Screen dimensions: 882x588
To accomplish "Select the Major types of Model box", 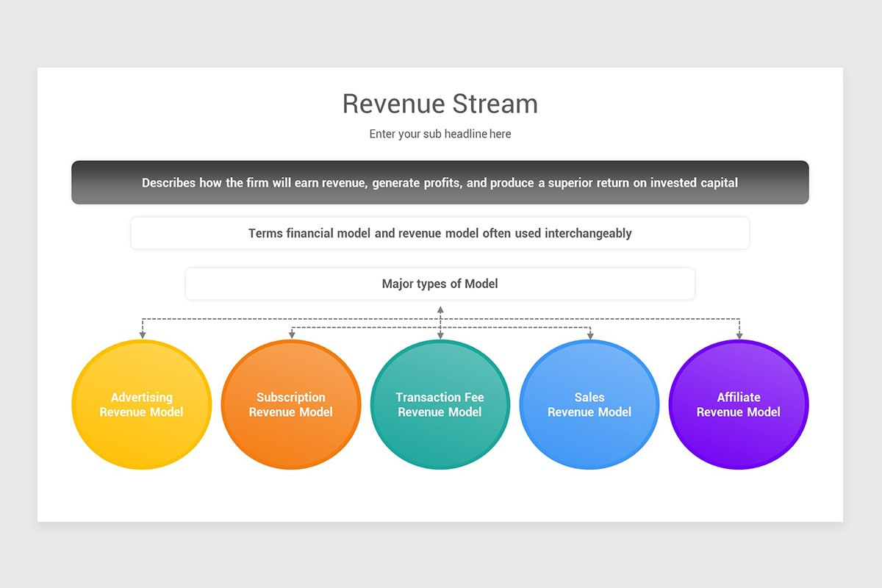I will pos(440,284).
